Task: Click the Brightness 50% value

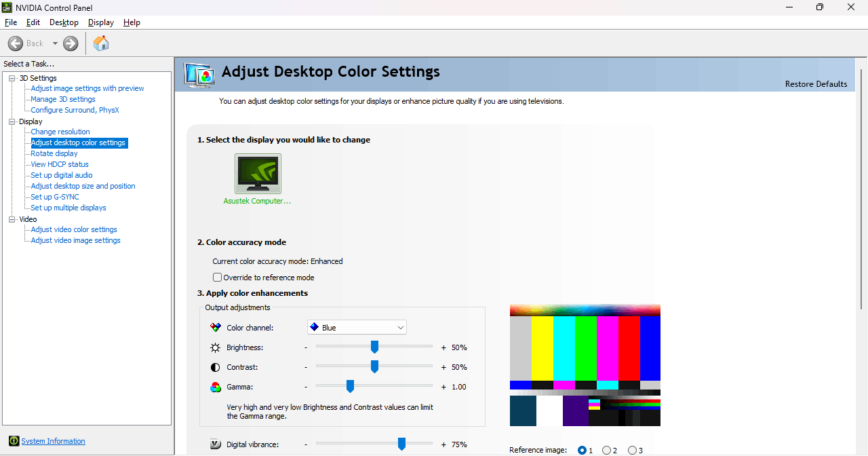Action: coord(459,347)
